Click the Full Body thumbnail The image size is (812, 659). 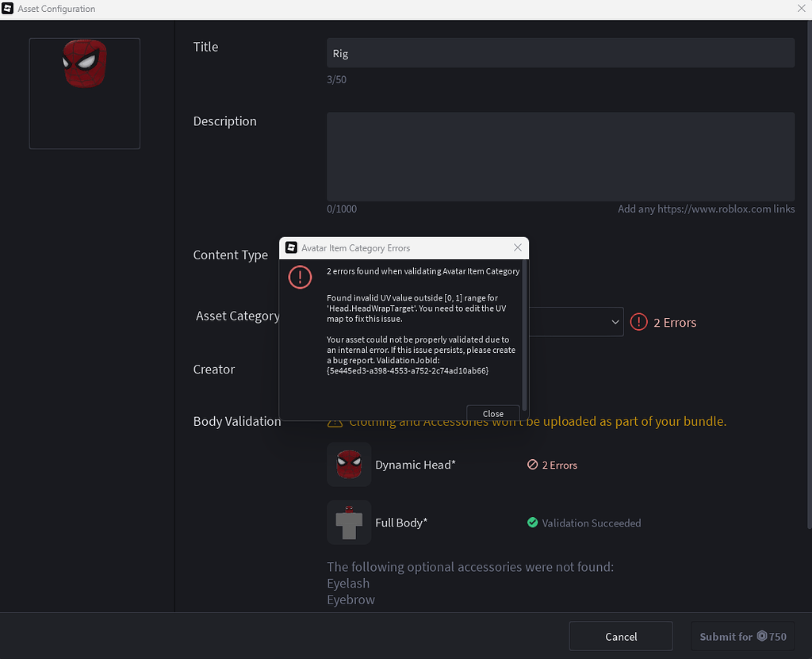[349, 523]
